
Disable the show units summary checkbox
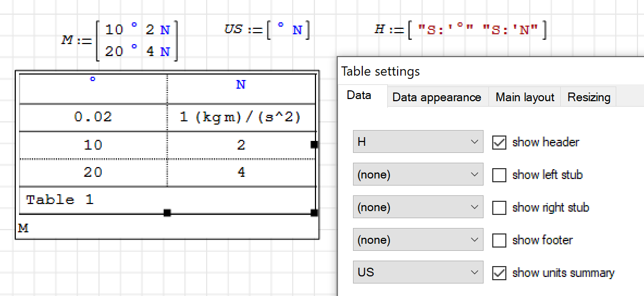[499, 273]
